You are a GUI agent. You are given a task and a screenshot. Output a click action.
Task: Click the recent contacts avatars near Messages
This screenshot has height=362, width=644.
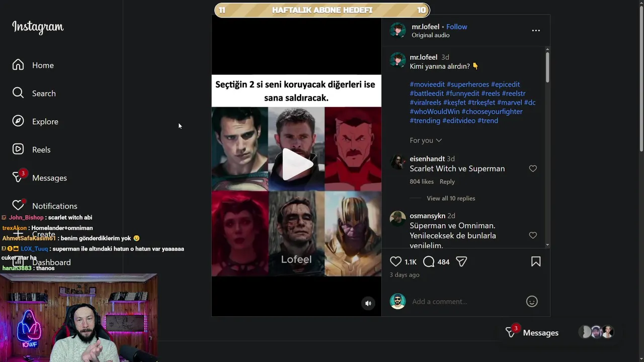(597, 332)
